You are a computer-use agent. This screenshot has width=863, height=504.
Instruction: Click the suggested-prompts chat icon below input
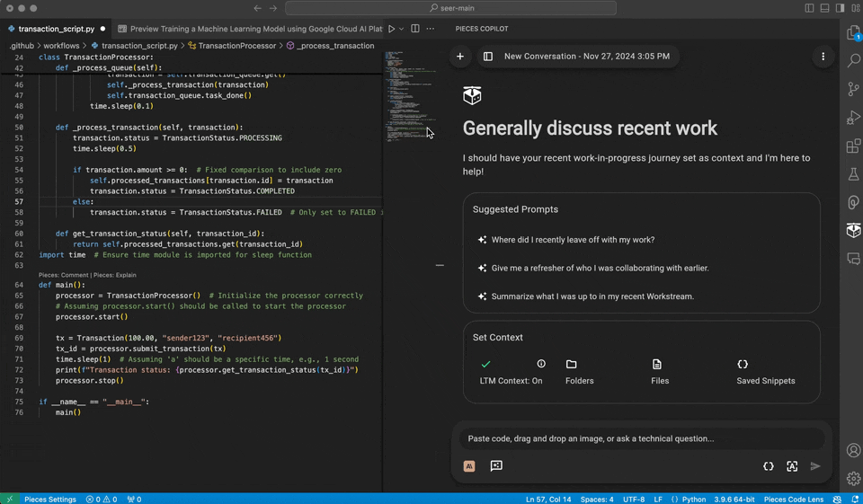click(x=496, y=466)
